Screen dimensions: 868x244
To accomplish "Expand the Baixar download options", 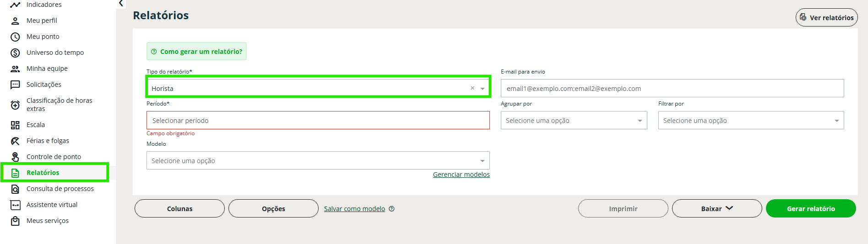I will click(x=716, y=208).
